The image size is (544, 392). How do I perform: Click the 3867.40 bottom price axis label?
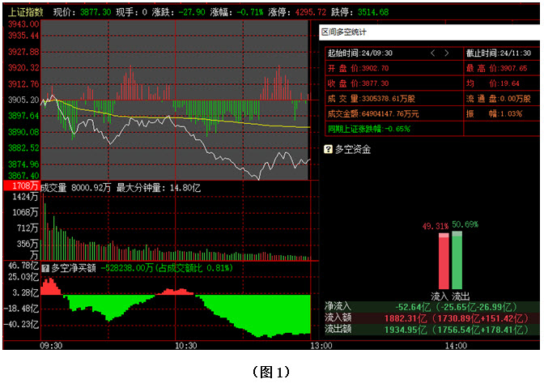coord(23,176)
